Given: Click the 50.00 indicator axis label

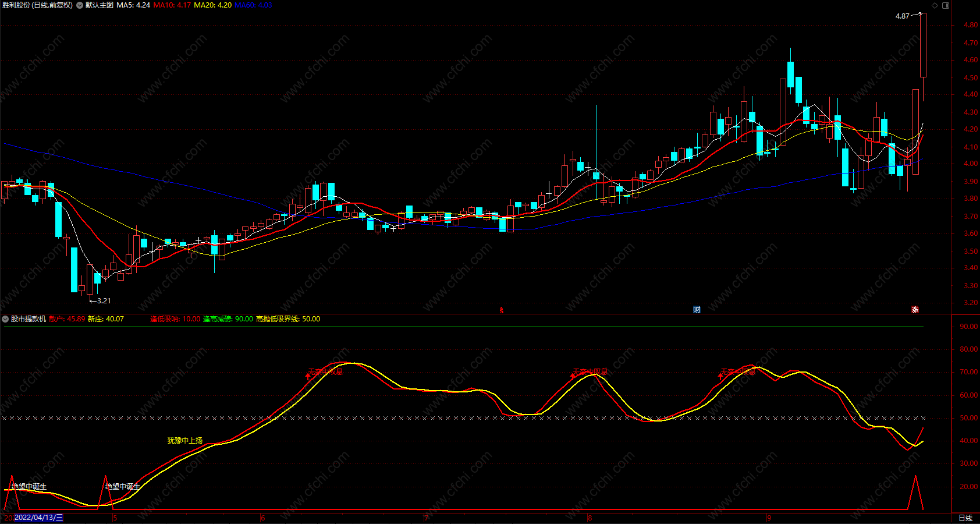Looking at the screenshot, I should coord(969,418).
